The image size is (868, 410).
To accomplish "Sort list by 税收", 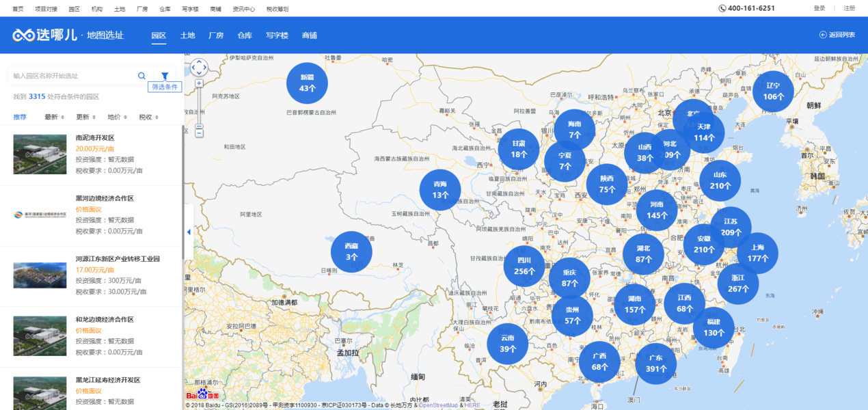I will tap(146, 117).
